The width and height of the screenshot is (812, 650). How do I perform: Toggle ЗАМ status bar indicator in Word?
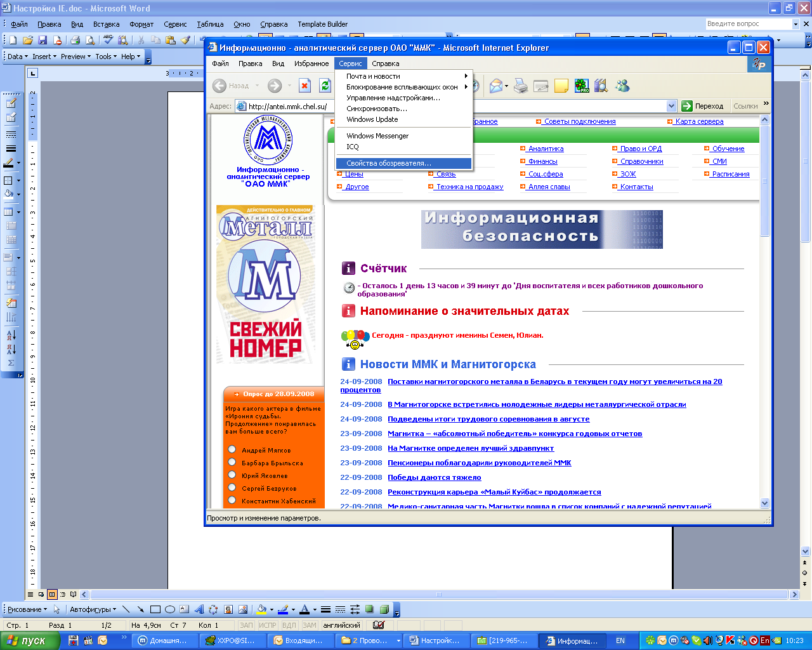tap(310, 625)
